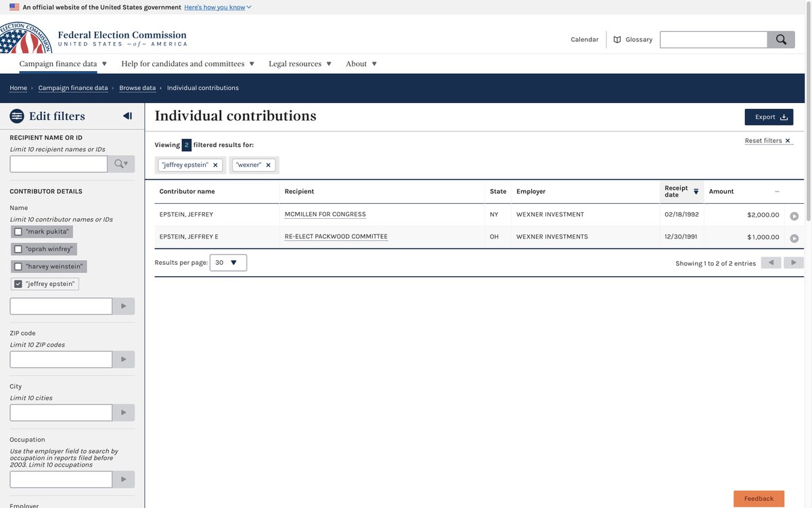Image resolution: width=812 pixels, height=508 pixels.
Task: Click the Export button
Action: tap(769, 117)
